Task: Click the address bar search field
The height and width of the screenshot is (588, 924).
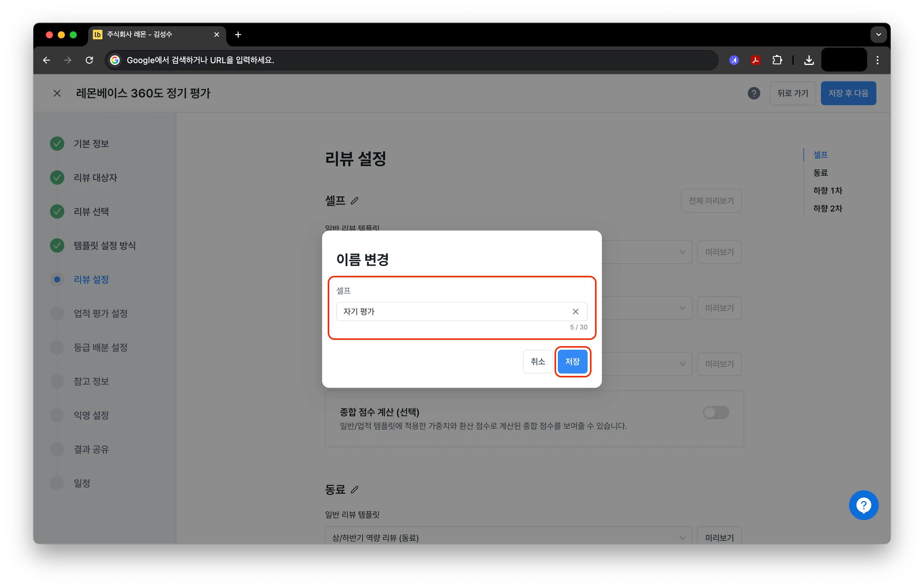Action: [411, 60]
